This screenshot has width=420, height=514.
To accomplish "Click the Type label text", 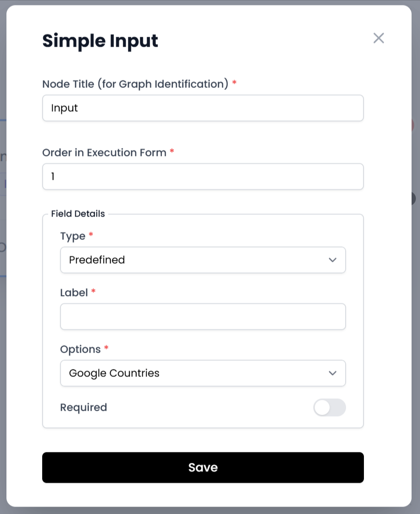I will tap(73, 236).
